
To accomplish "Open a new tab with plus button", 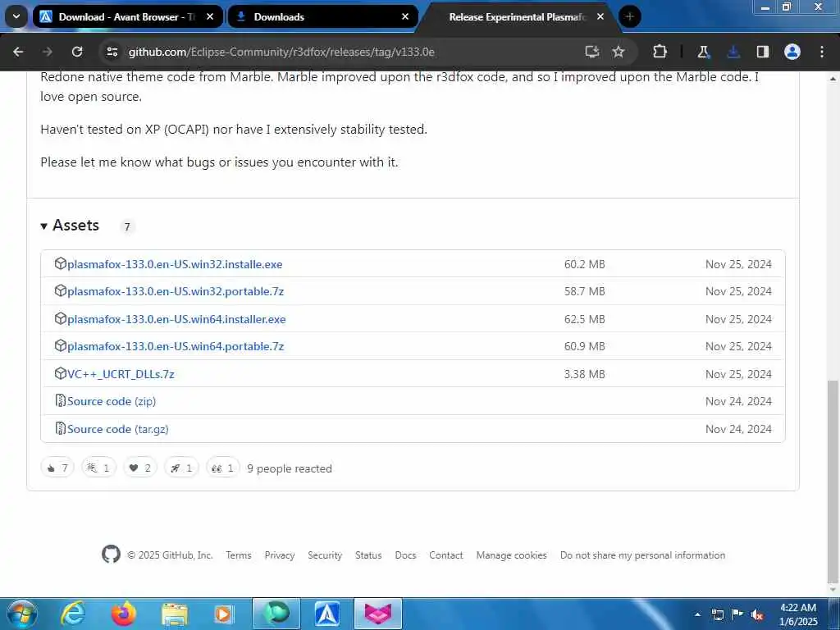I will pyautogui.click(x=629, y=16).
